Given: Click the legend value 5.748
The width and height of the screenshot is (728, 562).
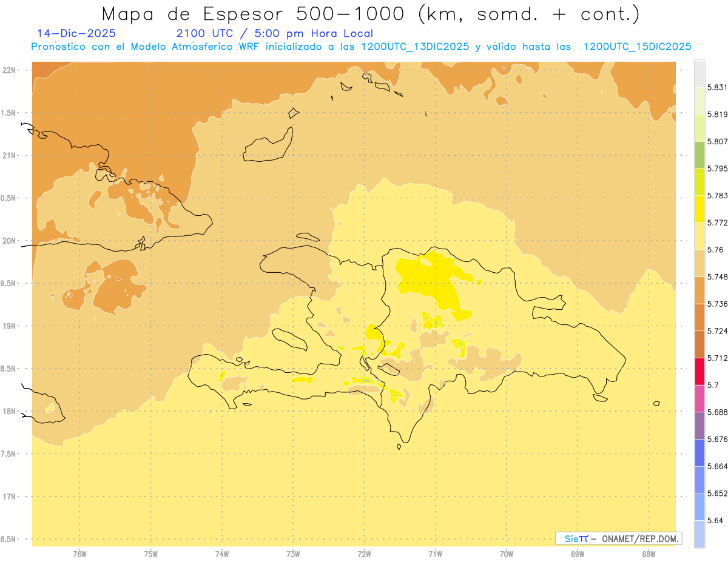Looking at the screenshot, I should click(717, 276).
